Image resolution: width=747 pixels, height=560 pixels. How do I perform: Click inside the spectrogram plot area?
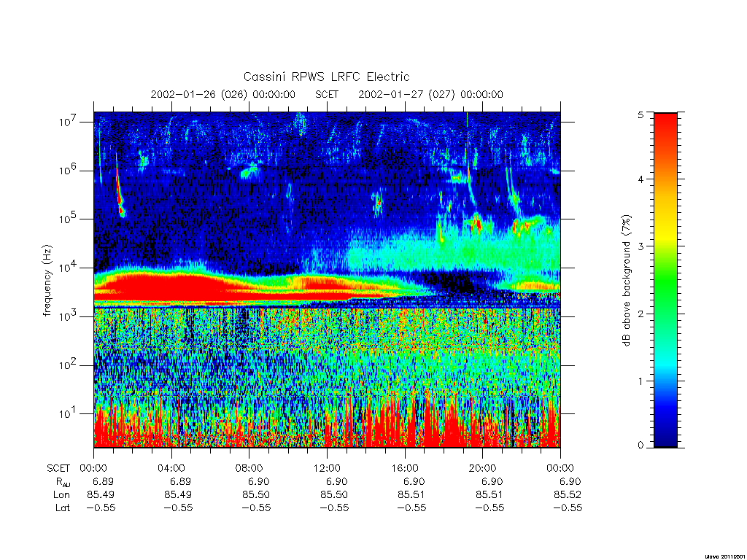pos(327,280)
